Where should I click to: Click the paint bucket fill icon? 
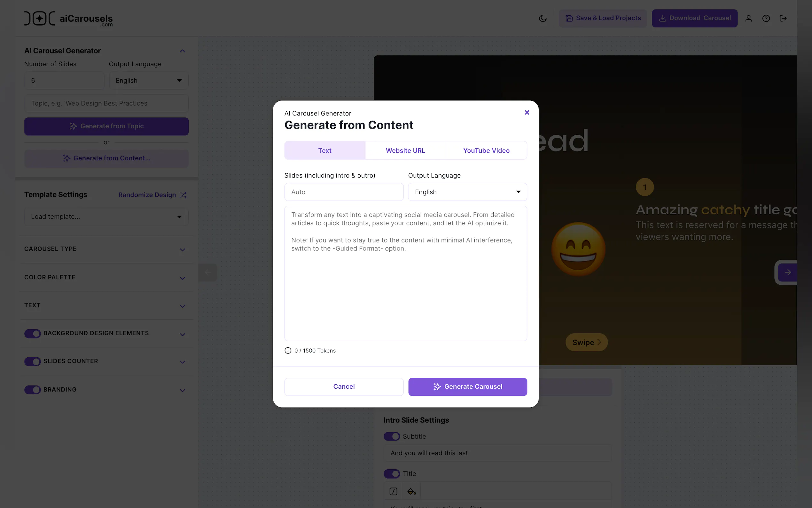[411, 491]
